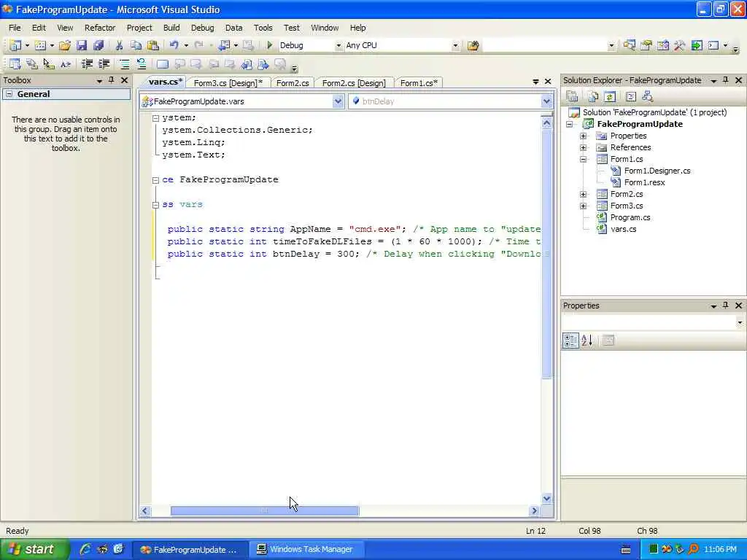Click the code editor's horizontal scroll right arrow
This screenshot has height=560, width=747.
click(x=534, y=511)
